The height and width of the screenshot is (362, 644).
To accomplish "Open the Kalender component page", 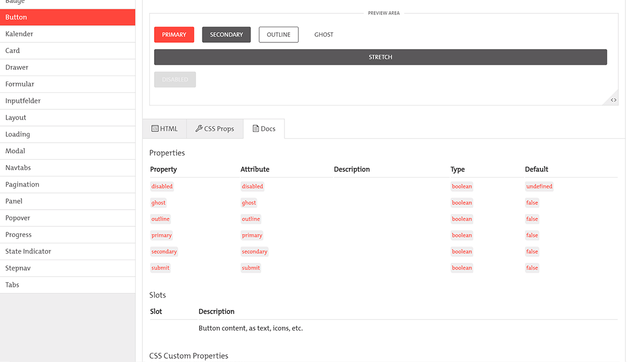I will click(19, 34).
